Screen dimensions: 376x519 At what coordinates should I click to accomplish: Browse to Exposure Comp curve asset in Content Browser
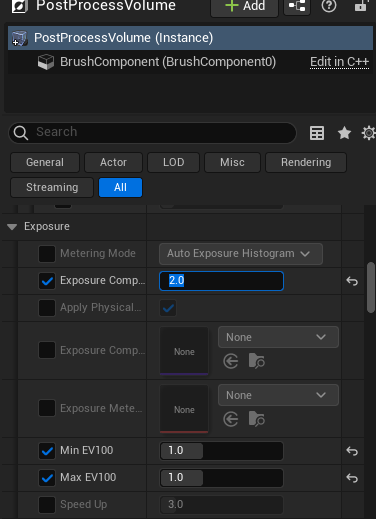click(x=256, y=361)
